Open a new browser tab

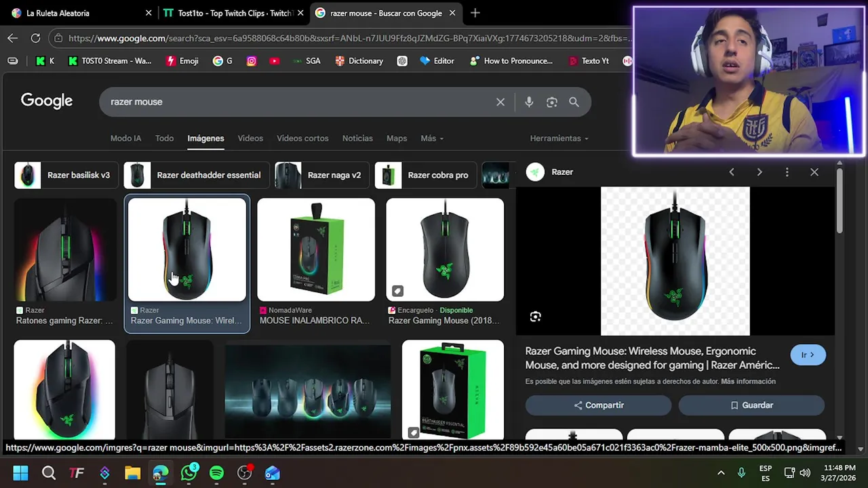pos(475,13)
